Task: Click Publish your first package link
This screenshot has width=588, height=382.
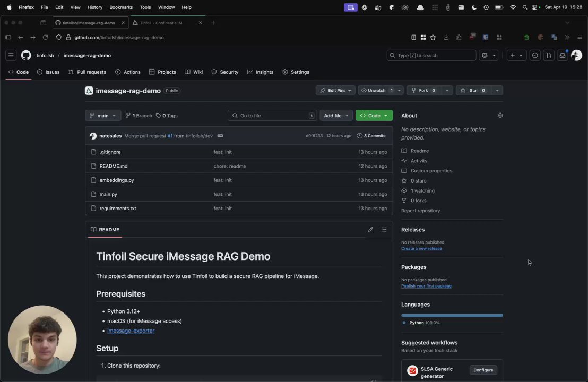Action: click(426, 286)
